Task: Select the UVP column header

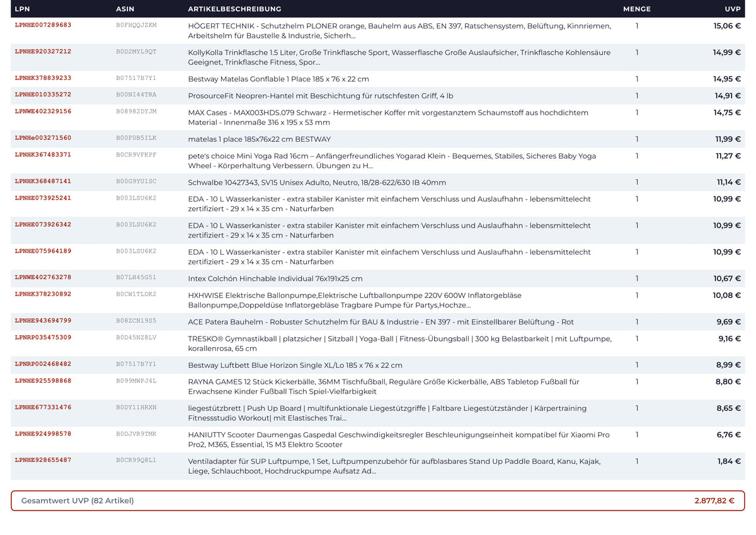Action: (733, 9)
